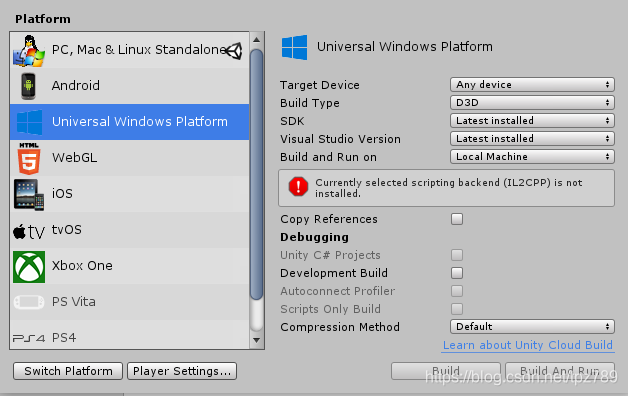Select Xbox One platform in the list

(129, 266)
